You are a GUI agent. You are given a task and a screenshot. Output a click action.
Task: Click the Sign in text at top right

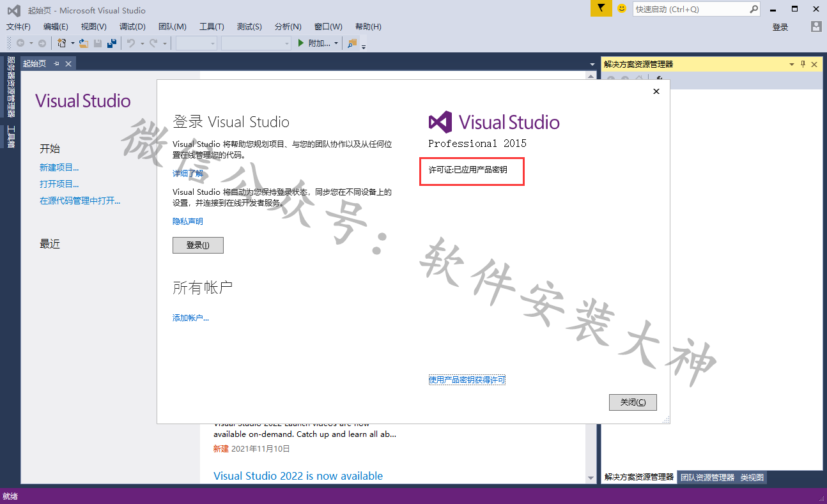tap(780, 27)
